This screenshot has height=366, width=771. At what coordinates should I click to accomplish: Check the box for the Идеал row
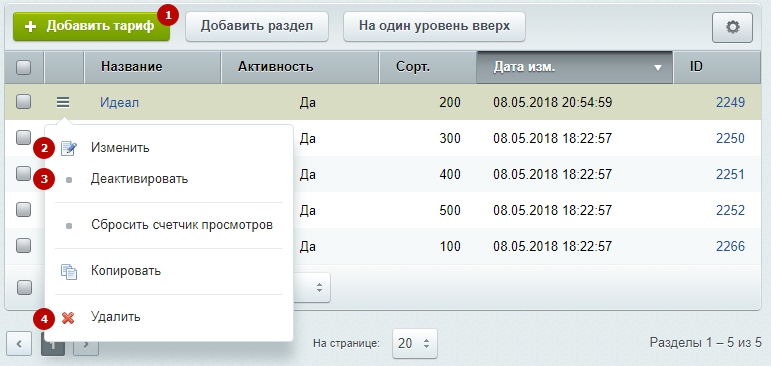(x=23, y=102)
